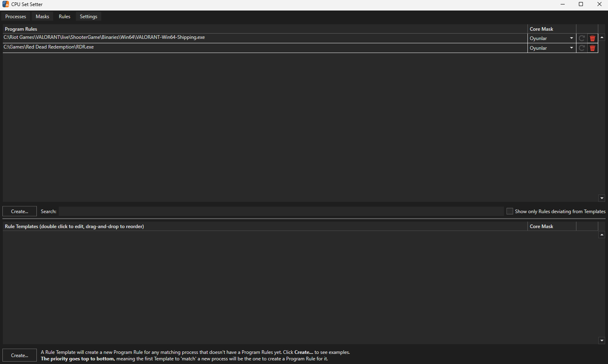Delete the VALORANT program rule
Screen dimensions: 608x364
593,38
